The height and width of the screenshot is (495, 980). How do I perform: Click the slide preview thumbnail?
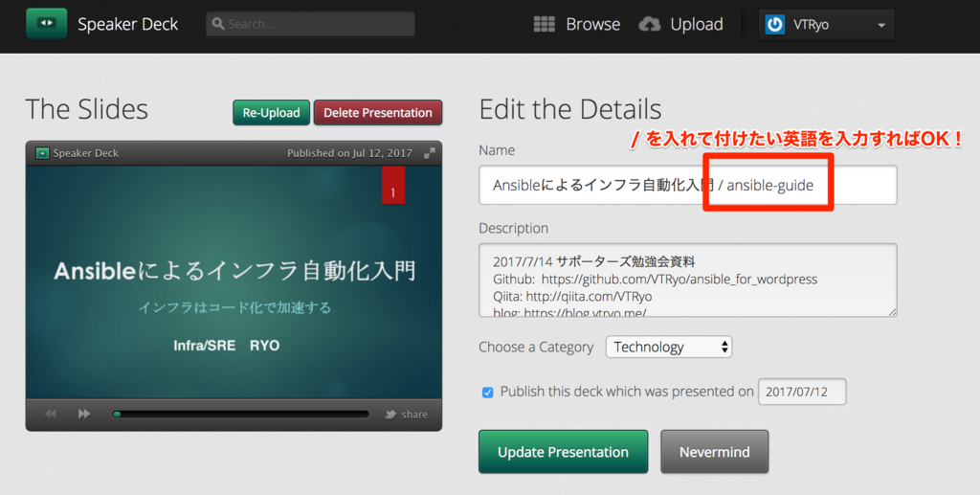tap(234, 281)
